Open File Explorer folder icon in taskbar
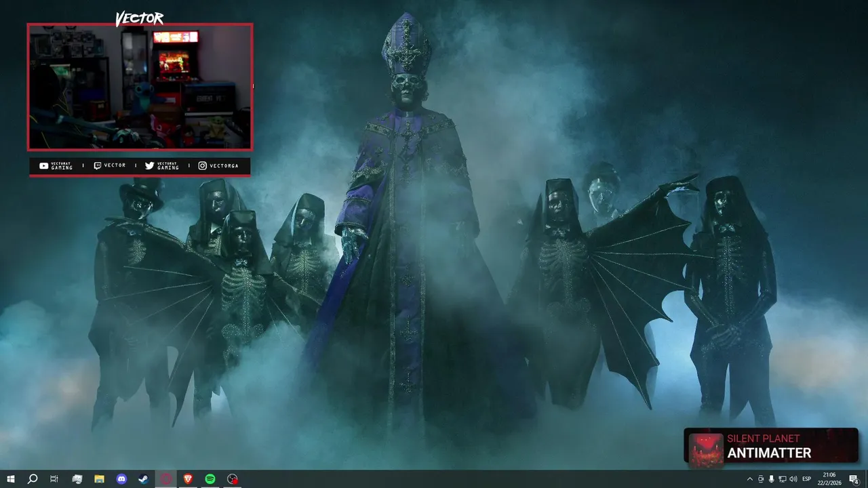This screenshot has height=488, width=868. (99, 479)
